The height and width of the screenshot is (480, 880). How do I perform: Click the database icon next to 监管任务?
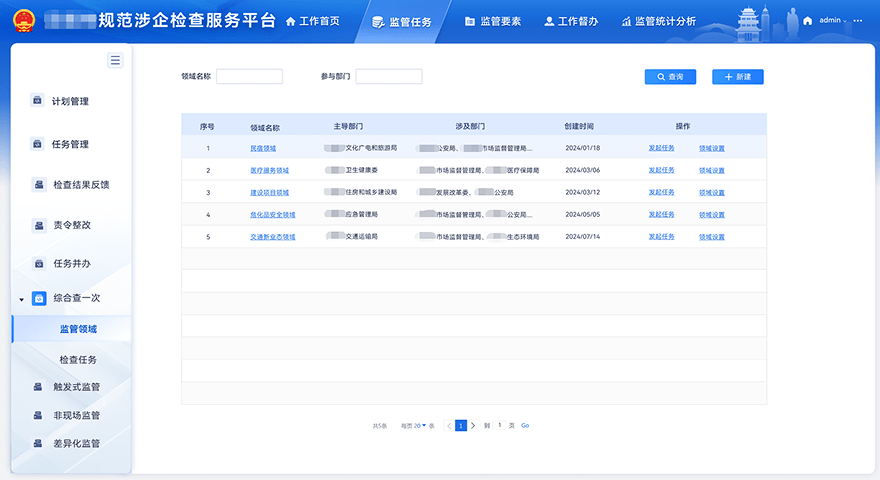coord(378,22)
